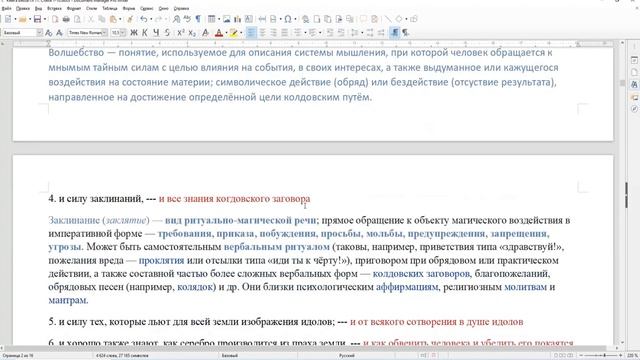Image resolution: width=640 pixels, height=360 pixels.
Task: Toggle italic formatting (К)
Action: point(145,33)
